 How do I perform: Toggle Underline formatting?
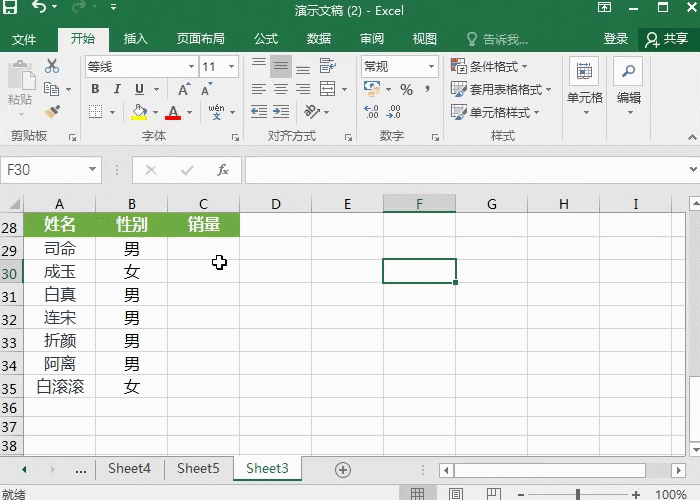click(139, 89)
